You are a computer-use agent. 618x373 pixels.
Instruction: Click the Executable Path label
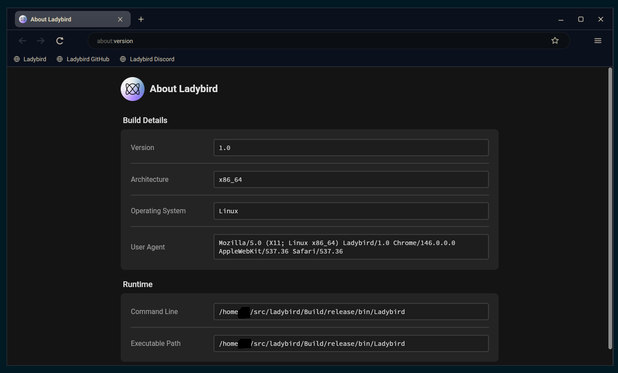[x=156, y=343]
